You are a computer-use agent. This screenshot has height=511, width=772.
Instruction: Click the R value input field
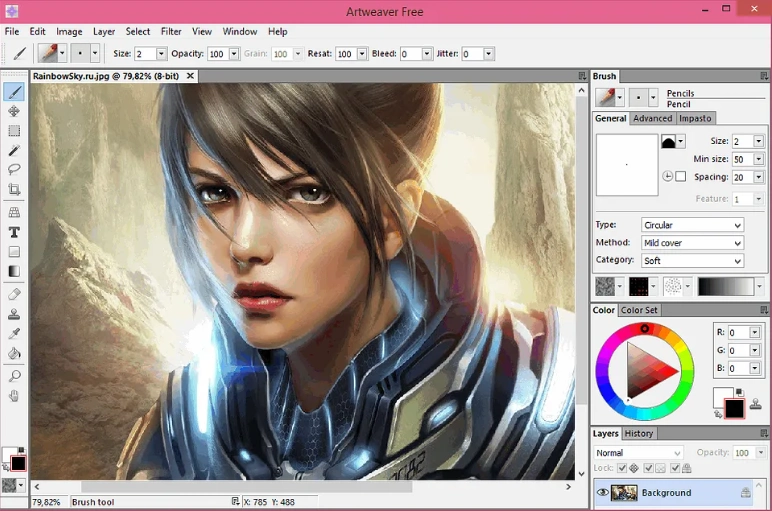739,333
